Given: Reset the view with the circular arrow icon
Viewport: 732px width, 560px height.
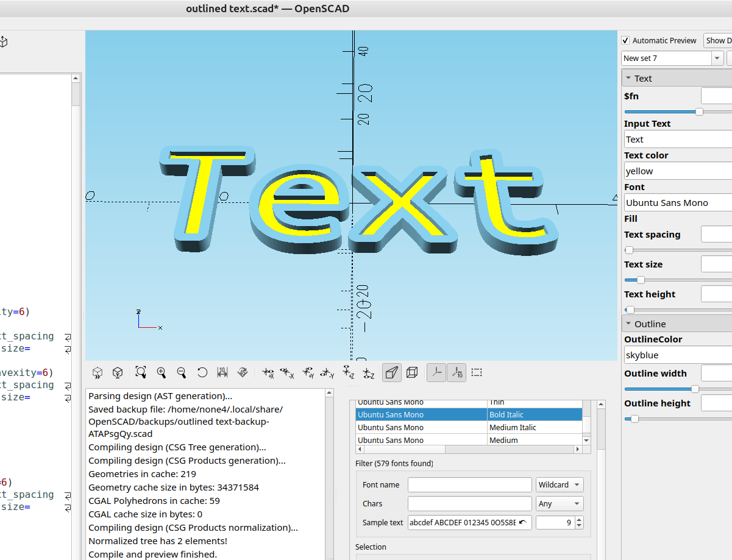Looking at the screenshot, I should (202, 372).
